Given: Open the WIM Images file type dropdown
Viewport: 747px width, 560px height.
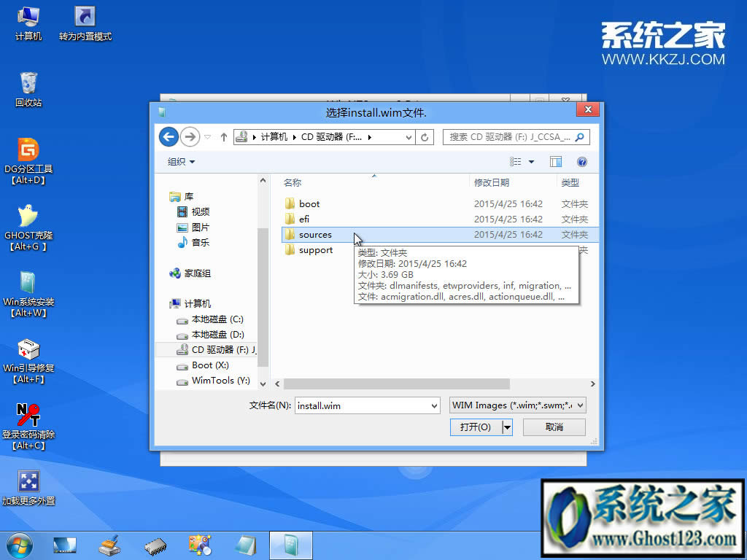Looking at the screenshot, I should 517,405.
